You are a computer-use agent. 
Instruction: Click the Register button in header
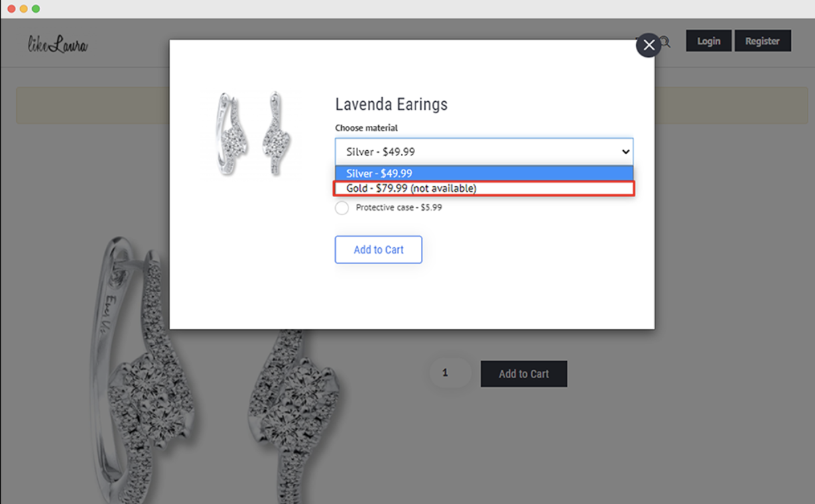click(763, 41)
